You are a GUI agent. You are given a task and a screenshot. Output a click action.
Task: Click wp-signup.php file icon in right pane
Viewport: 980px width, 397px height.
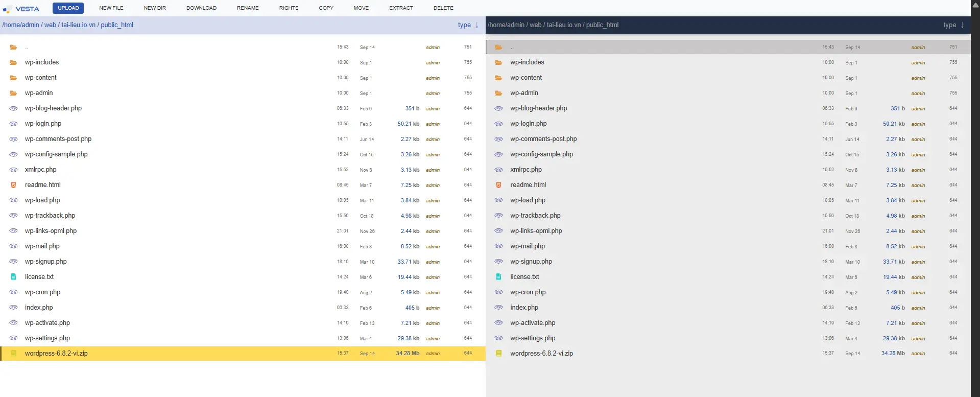tap(498, 262)
